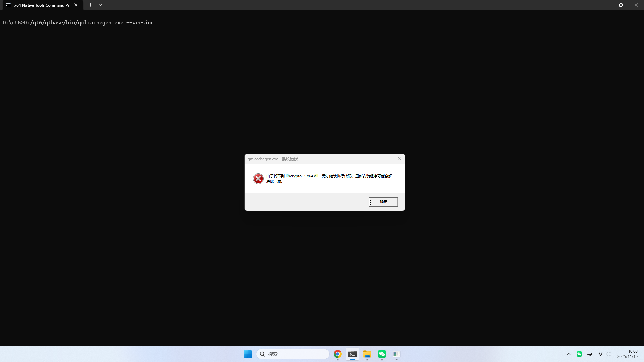Open a new terminal tab with plus
Screen dimensions: 644x362
90,5
